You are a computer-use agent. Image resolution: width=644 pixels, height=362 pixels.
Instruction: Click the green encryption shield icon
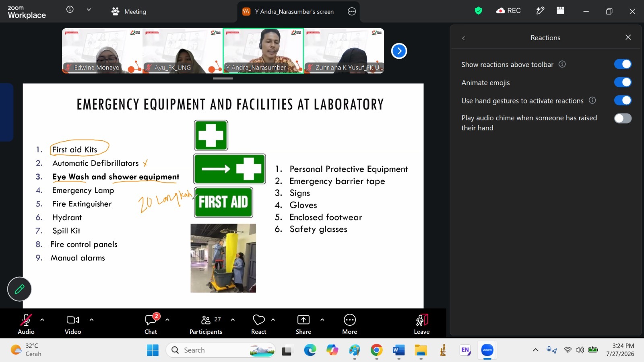(x=478, y=11)
